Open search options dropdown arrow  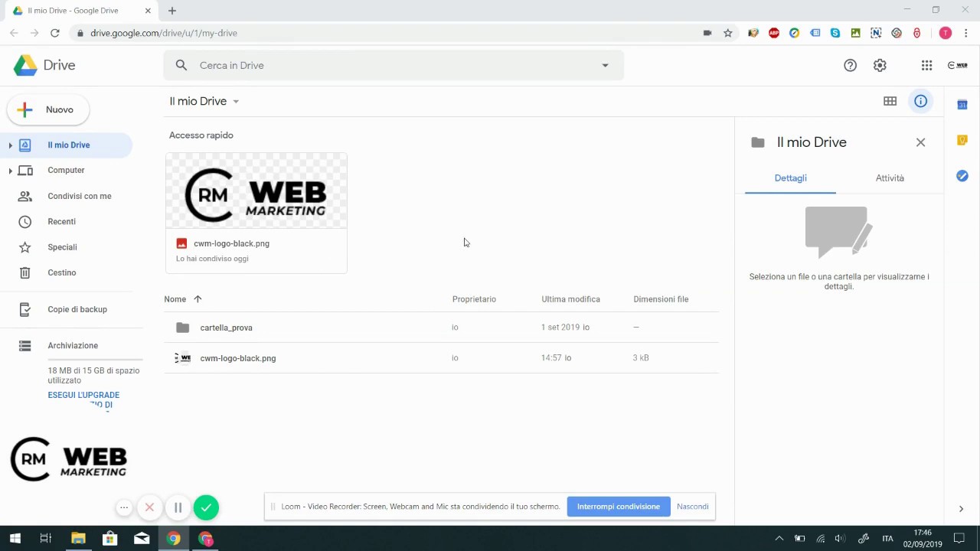[605, 65]
